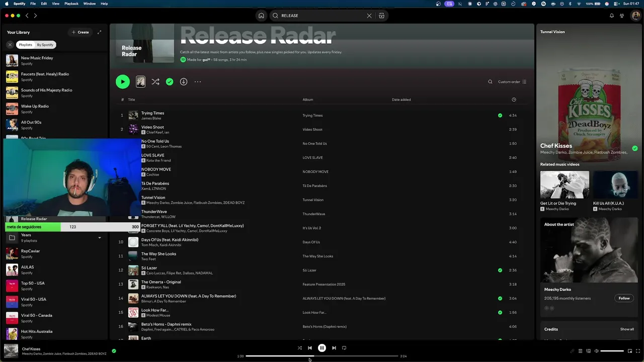Open the user profile avatar
Screen dimensions: 644x362
(x=635, y=16)
